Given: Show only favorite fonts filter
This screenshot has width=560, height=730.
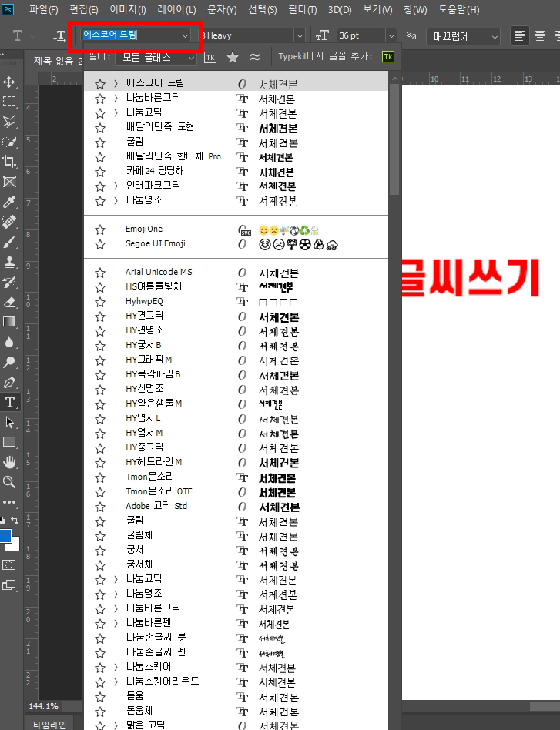Looking at the screenshot, I should pos(233,57).
